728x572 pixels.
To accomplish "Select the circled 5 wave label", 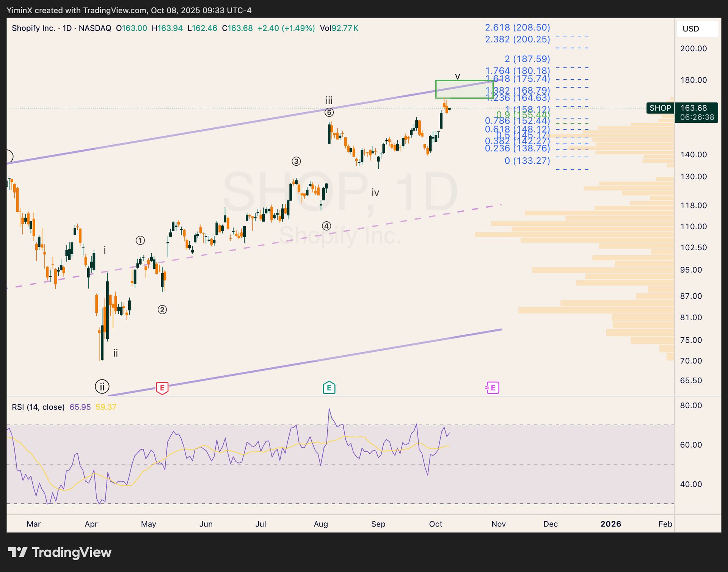I will point(329,113).
